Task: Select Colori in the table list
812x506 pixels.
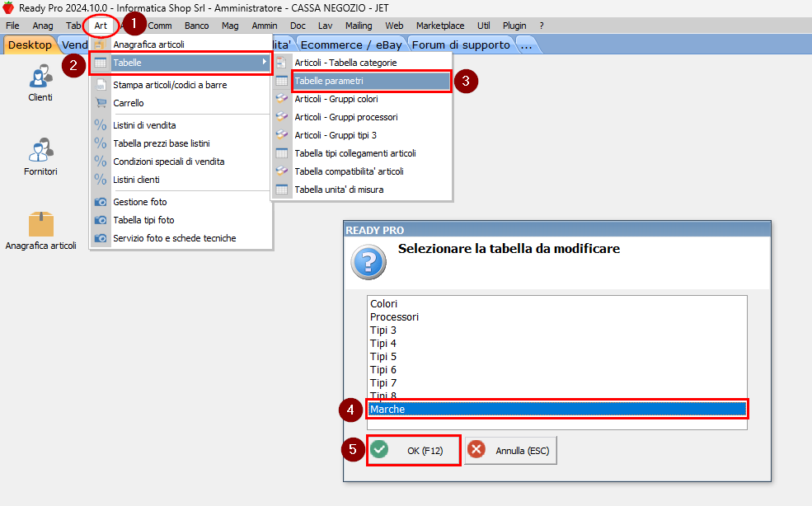Action: coord(556,303)
